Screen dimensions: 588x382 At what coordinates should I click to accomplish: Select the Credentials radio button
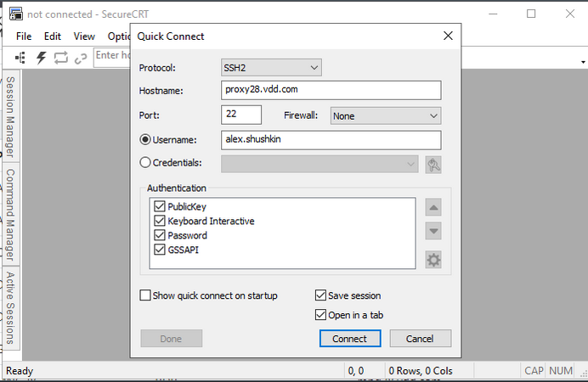145,162
